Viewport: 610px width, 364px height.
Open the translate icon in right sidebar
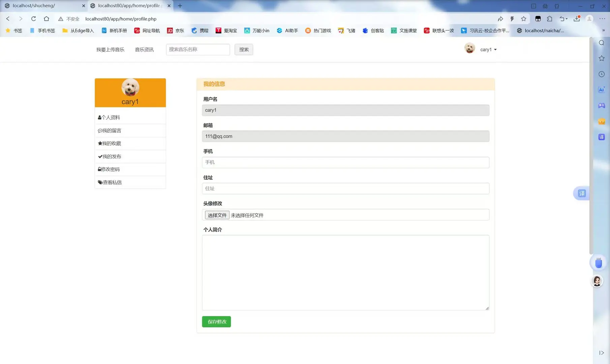coord(601,137)
